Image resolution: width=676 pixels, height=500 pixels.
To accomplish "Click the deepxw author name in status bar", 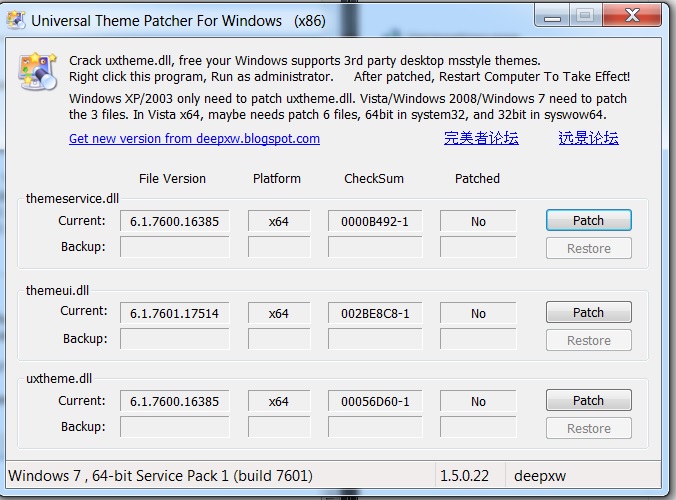I will point(540,476).
